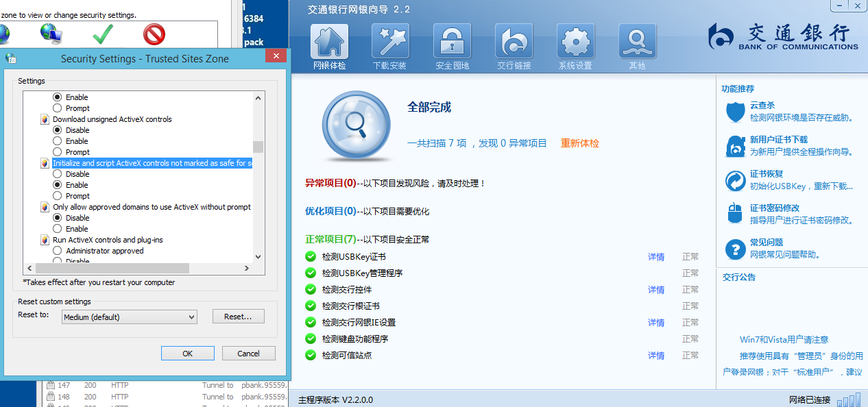Click OK in Security Settings dialog
This screenshot has width=868, height=407.
point(187,354)
